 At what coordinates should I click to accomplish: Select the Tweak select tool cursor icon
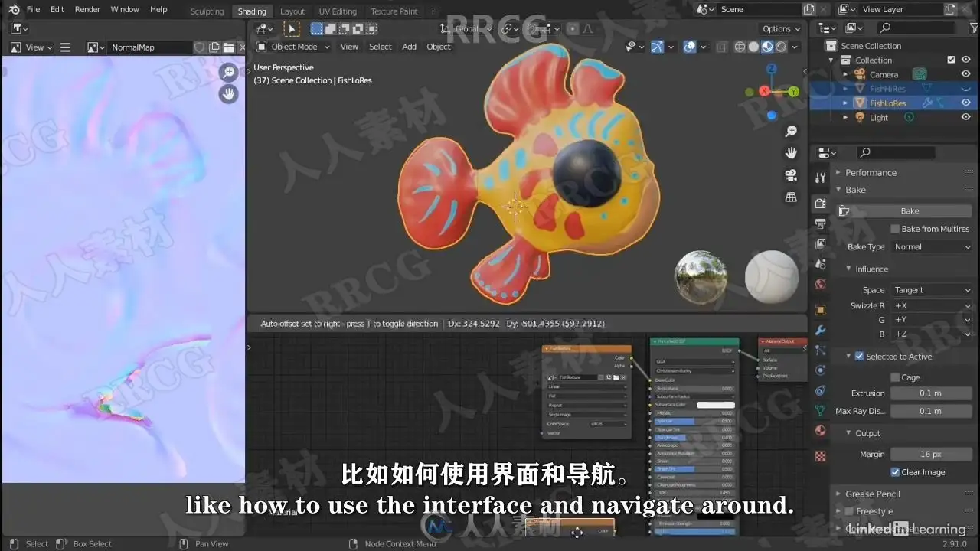(x=292, y=29)
